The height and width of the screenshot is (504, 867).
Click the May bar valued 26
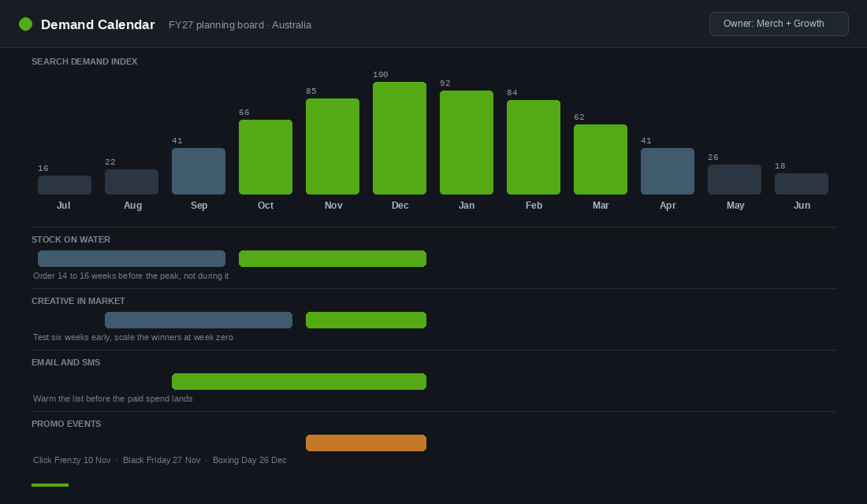[x=735, y=180]
